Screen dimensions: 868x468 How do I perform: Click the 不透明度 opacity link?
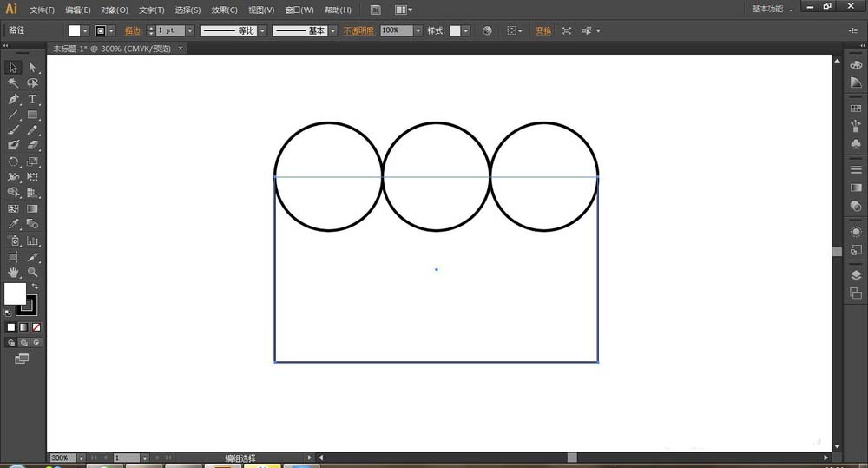[x=358, y=30]
